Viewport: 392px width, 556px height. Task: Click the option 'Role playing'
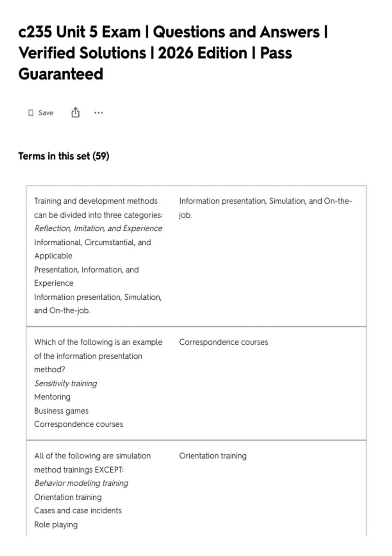pos(56,525)
